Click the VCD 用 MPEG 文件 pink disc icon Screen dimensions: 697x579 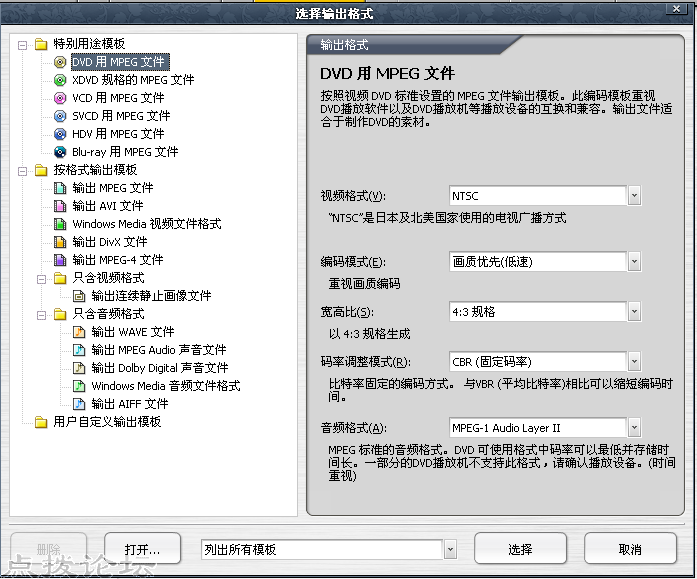(60, 98)
